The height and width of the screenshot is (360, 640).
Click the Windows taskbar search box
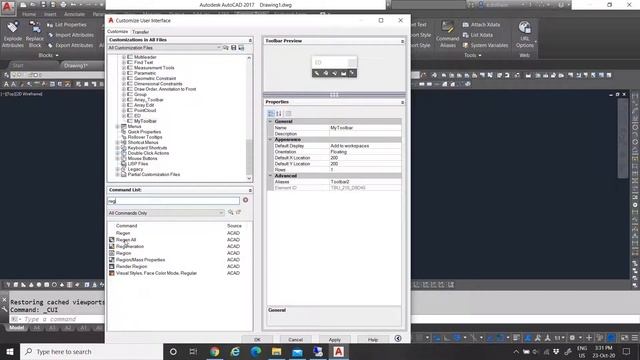(92, 351)
